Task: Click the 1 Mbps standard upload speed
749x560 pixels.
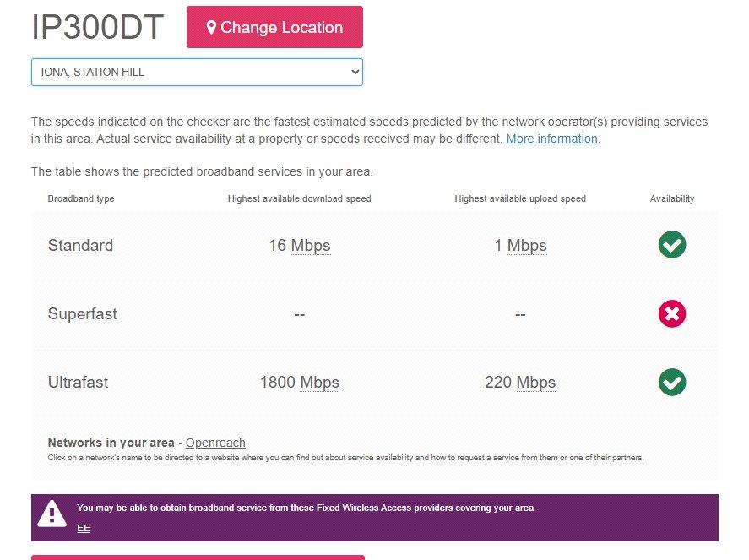Action: click(520, 245)
